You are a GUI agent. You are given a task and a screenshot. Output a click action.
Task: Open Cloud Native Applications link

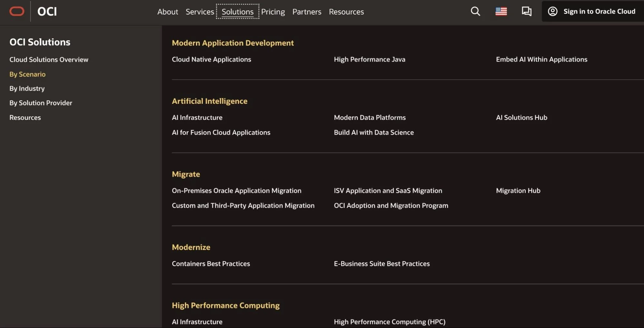pyautogui.click(x=211, y=59)
